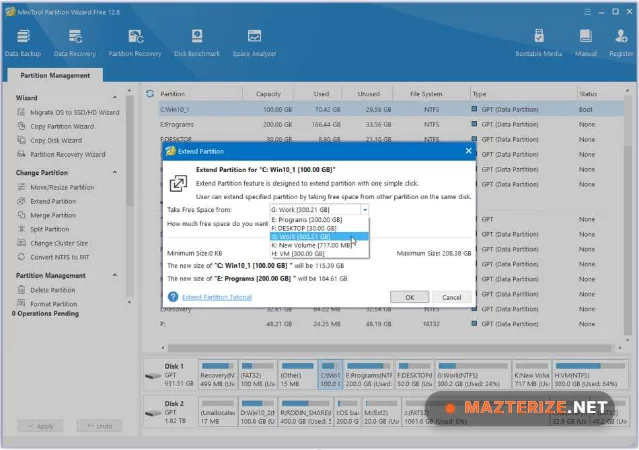Select H:VM(NTFS) block on Disk 1 map
Screen dimensions: 639x450
click(x=589, y=374)
